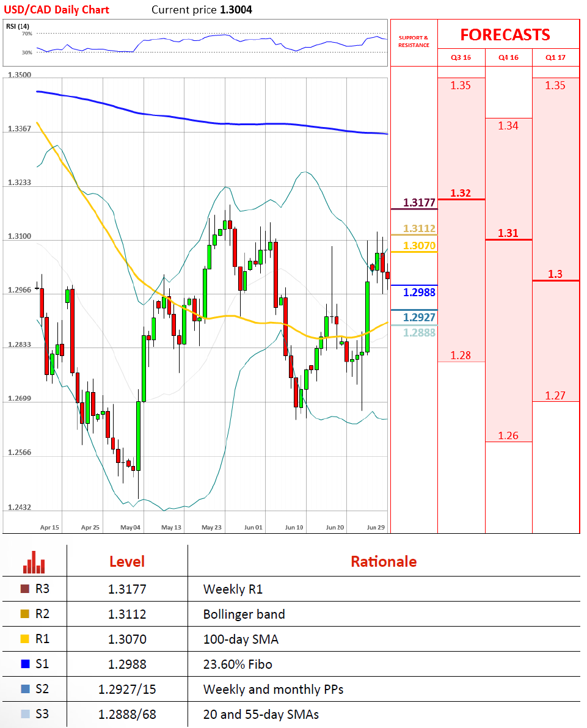Image resolution: width=587 pixels, height=728 pixels.
Task: Click the 20 and 55-day SMAs rationale
Action: (x=261, y=715)
